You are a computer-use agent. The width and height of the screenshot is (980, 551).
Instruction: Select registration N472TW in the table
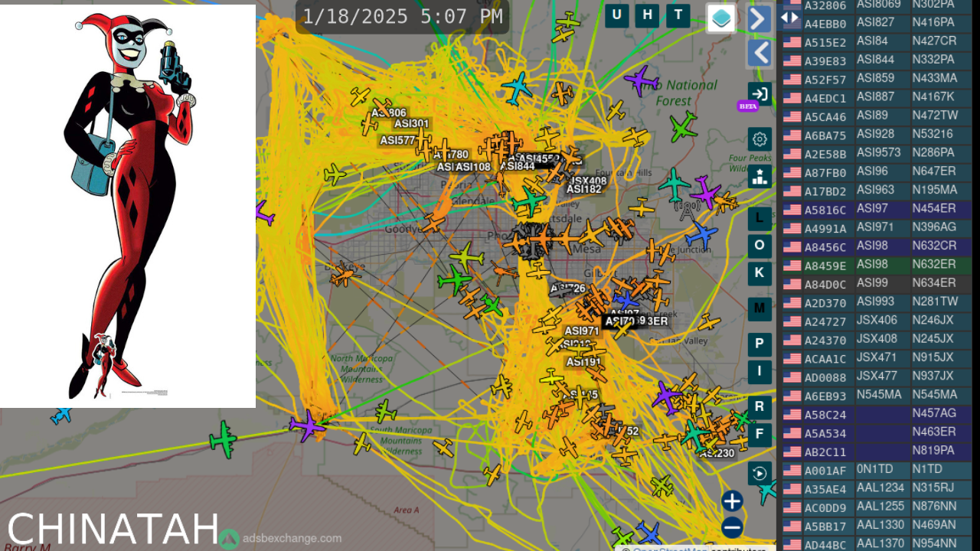point(935,115)
